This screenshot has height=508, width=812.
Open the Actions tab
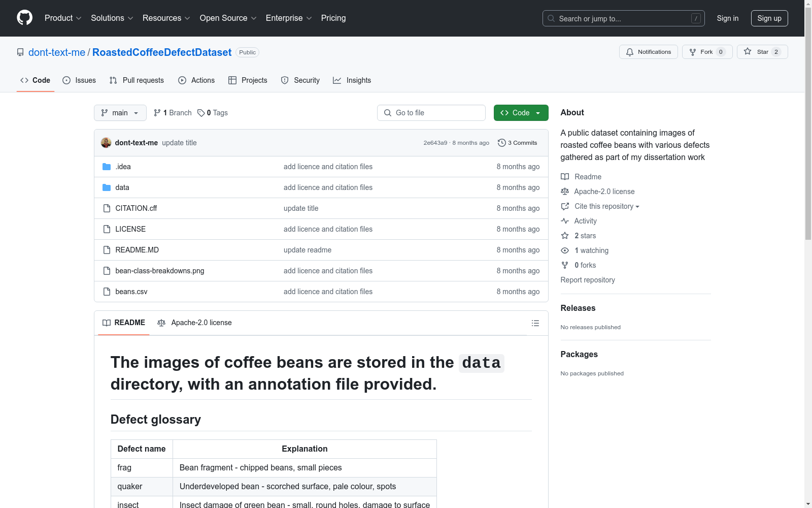196,80
